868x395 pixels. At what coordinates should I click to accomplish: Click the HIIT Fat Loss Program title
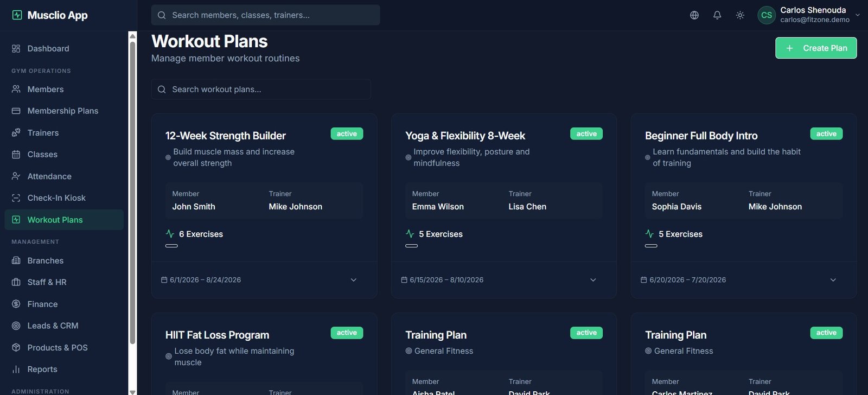pos(217,335)
